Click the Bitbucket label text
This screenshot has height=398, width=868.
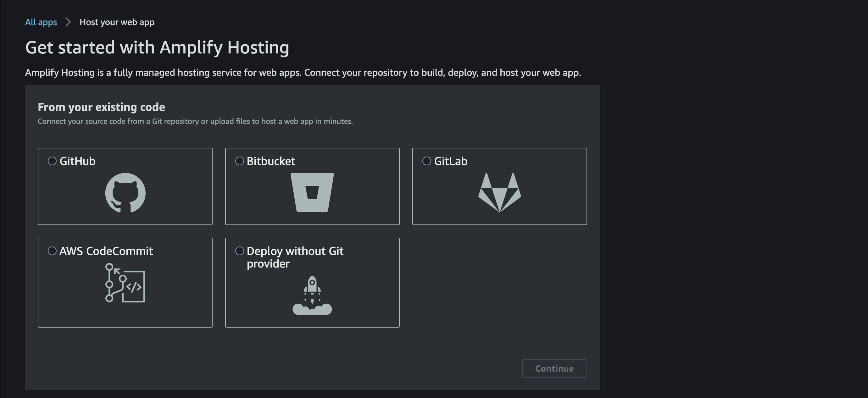pos(271,161)
